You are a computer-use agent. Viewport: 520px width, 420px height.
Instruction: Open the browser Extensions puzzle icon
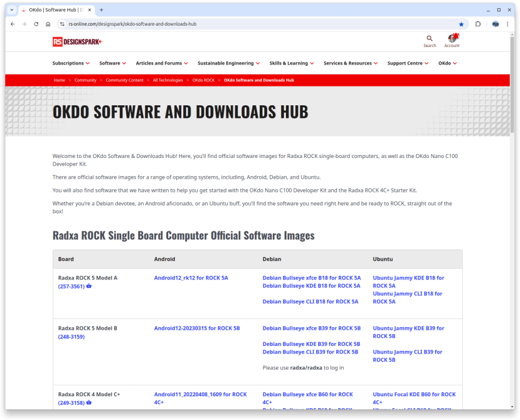(478, 24)
